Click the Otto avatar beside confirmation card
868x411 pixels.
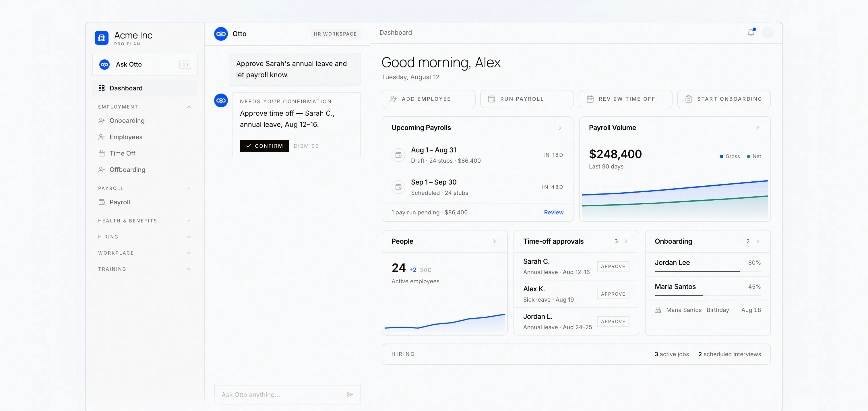click(221, 100)
